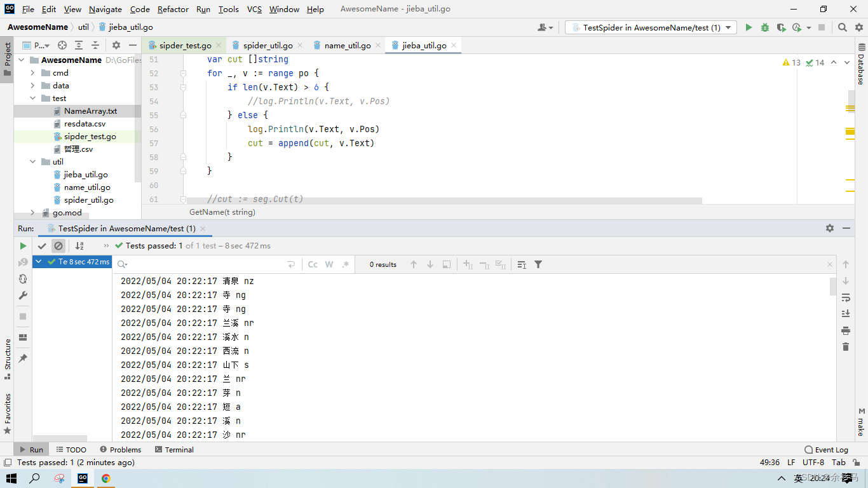Rerun failed tests icon in Run panel

point(23,262)
